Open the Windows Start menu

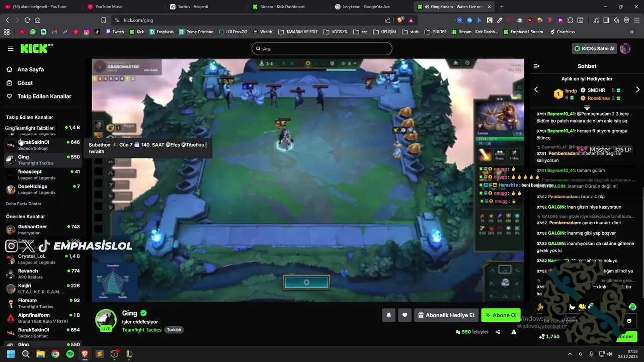pos(11,354)
